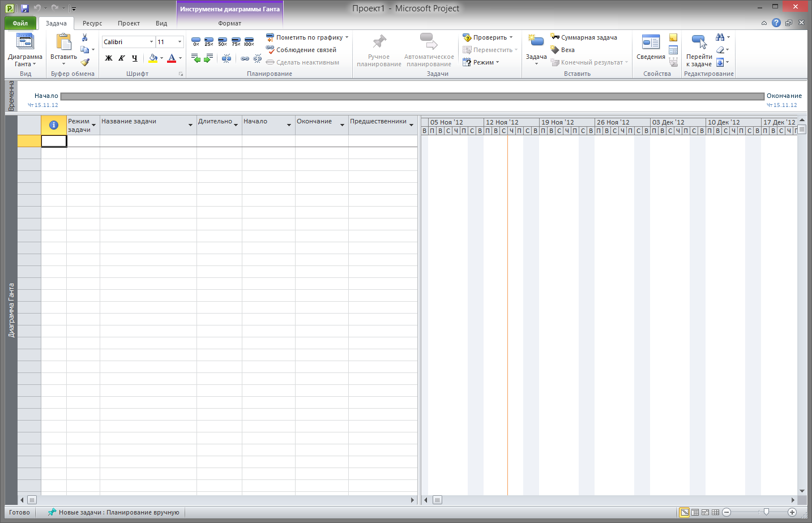Mark task 0% complete
Image resolution: width=812 pixels, height=523 pixels.
coord(196,42)
